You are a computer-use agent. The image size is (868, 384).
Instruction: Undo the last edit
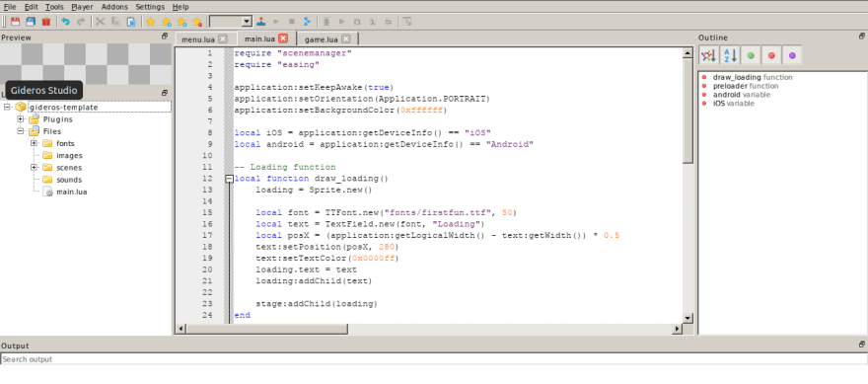[66, 22]
